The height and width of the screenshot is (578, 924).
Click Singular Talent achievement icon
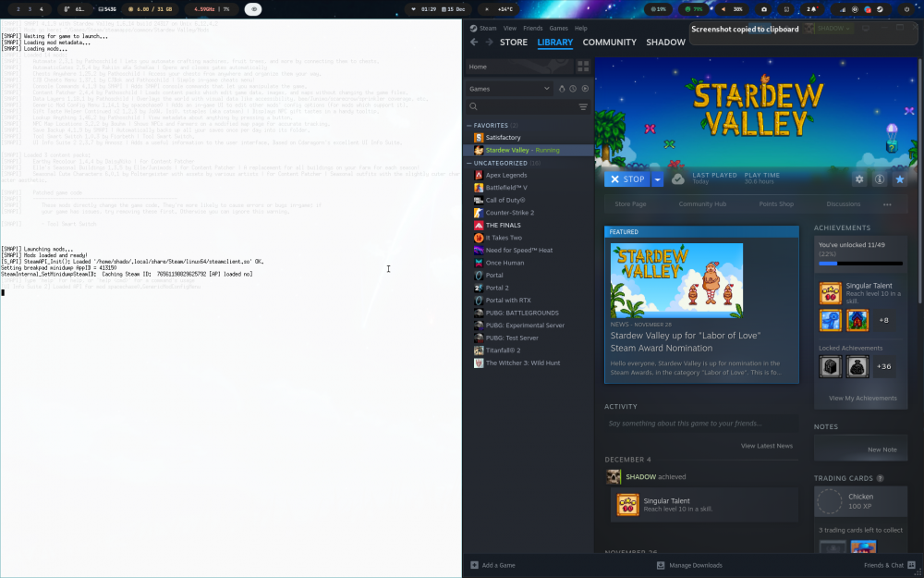click(x=831, y=293)
